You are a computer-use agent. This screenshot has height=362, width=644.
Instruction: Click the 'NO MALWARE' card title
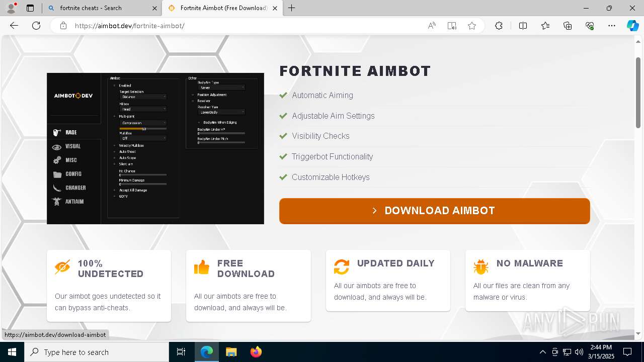pos(530,263)
